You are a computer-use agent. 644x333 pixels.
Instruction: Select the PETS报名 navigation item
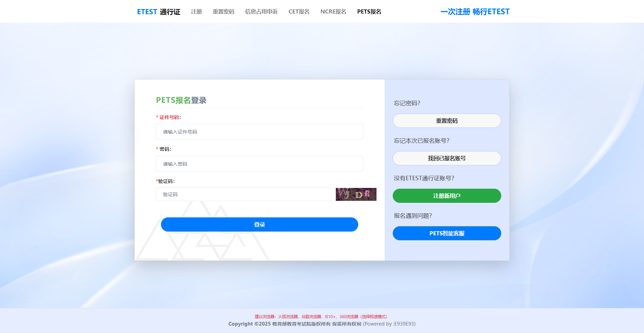pos(369,11)
